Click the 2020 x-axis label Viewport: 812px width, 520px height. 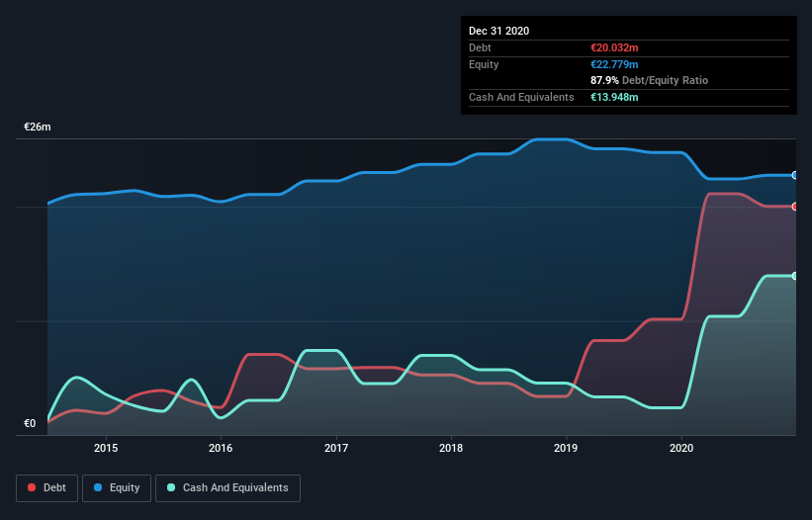681,448
